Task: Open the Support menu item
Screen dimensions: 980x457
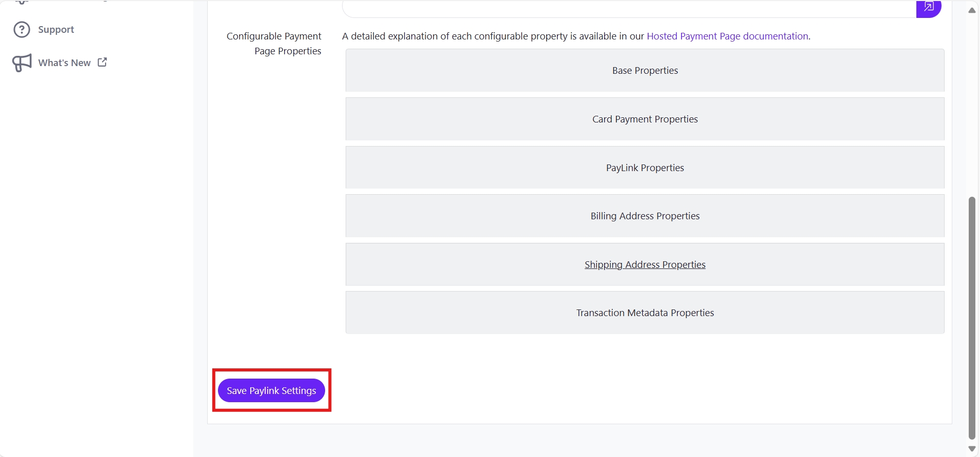Action: coord(56,30)
